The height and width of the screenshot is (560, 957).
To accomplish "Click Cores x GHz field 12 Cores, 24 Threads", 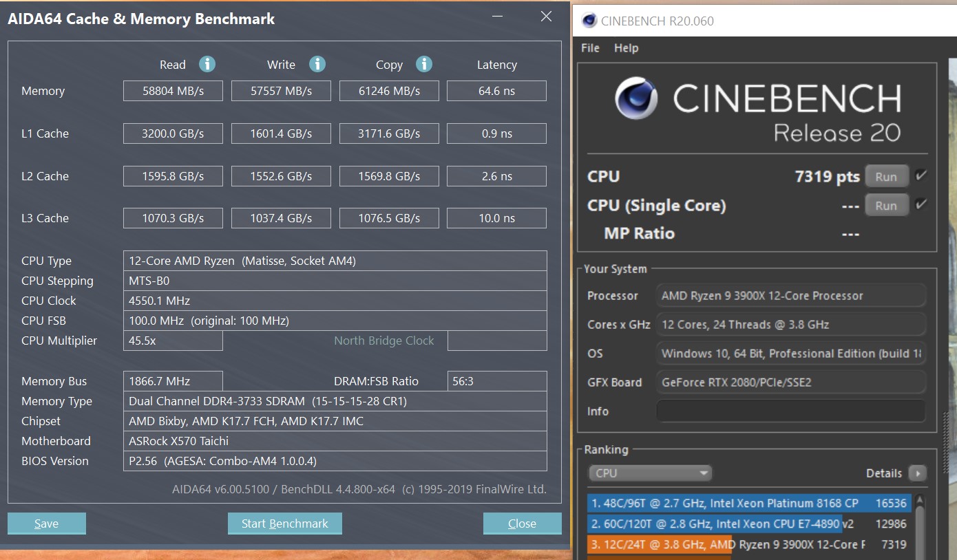I will click(791, 325).
